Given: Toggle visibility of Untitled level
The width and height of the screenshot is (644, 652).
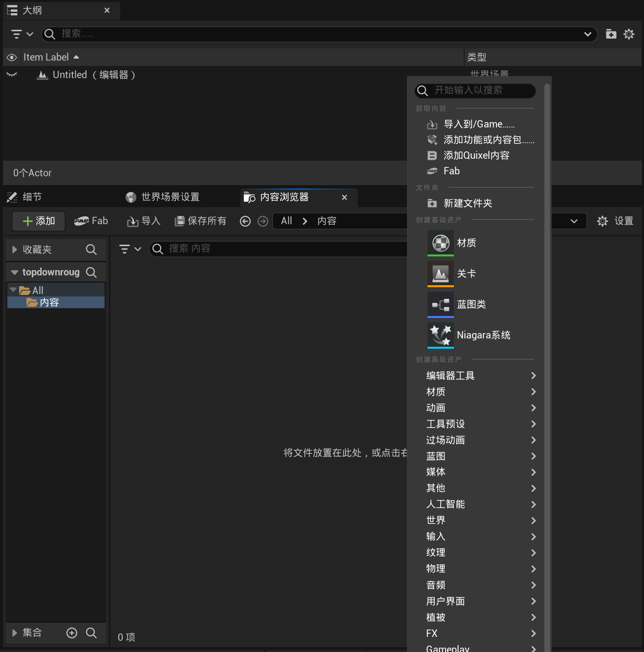Looking at the screenshot, I should click(x=12, y=75).
